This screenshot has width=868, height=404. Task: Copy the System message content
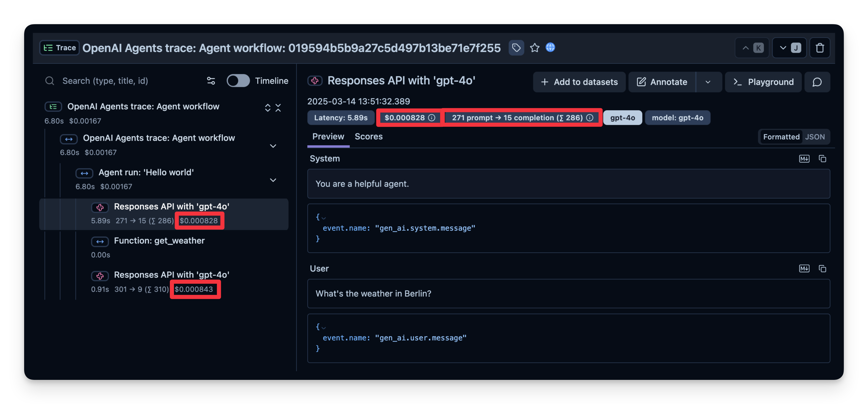click(x=822, y=159)
